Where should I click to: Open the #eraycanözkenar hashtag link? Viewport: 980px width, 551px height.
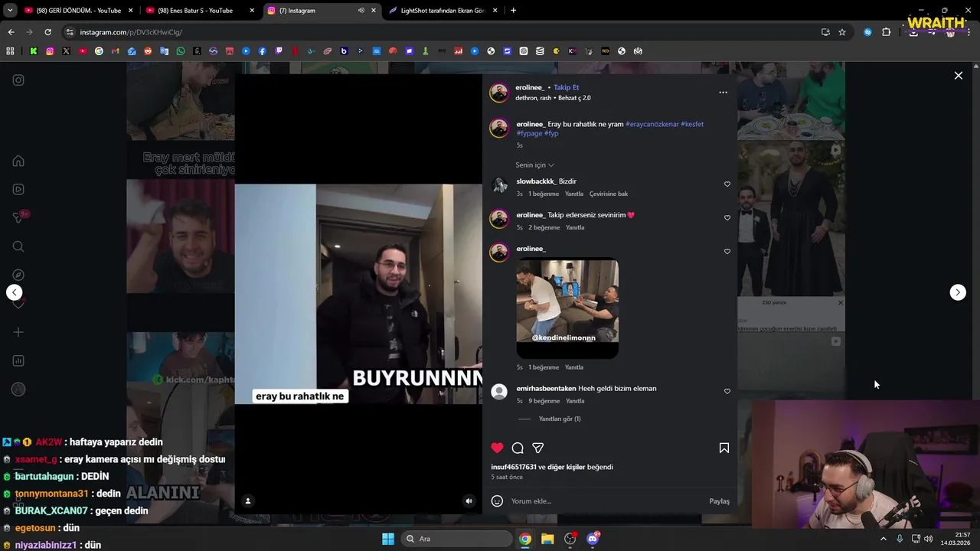tap(652, 124)
